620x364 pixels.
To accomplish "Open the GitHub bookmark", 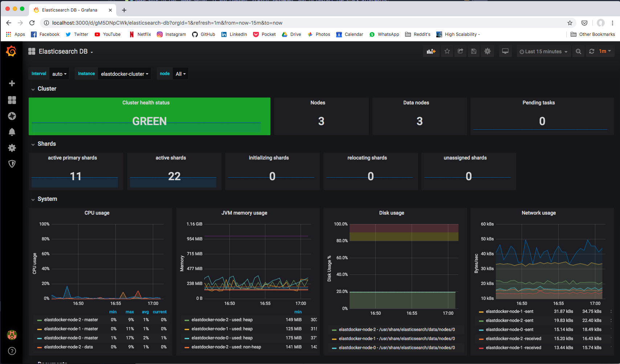I will tap(204, 34).
